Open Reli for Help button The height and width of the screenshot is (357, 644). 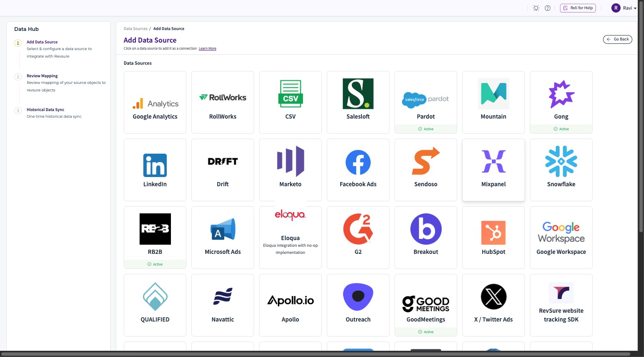[x=578, y=8]
